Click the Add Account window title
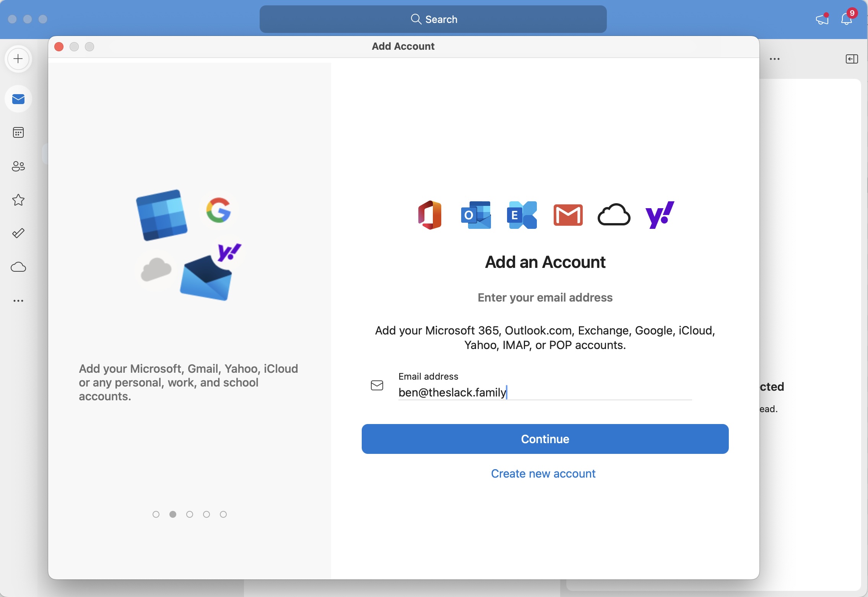Image resolution: width=868 pixels, height=597 pixels. 403,46
